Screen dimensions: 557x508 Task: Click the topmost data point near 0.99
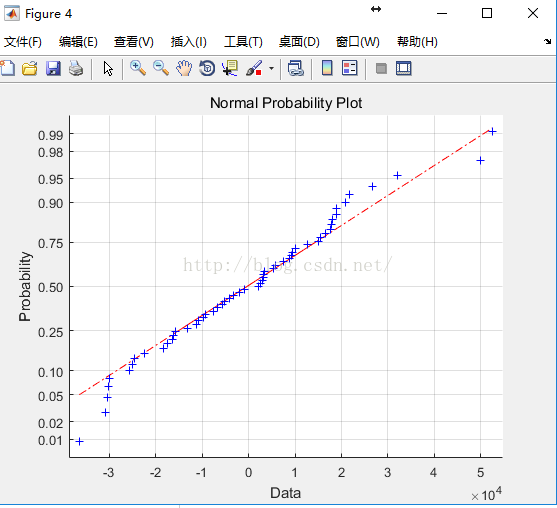(492, 131)
